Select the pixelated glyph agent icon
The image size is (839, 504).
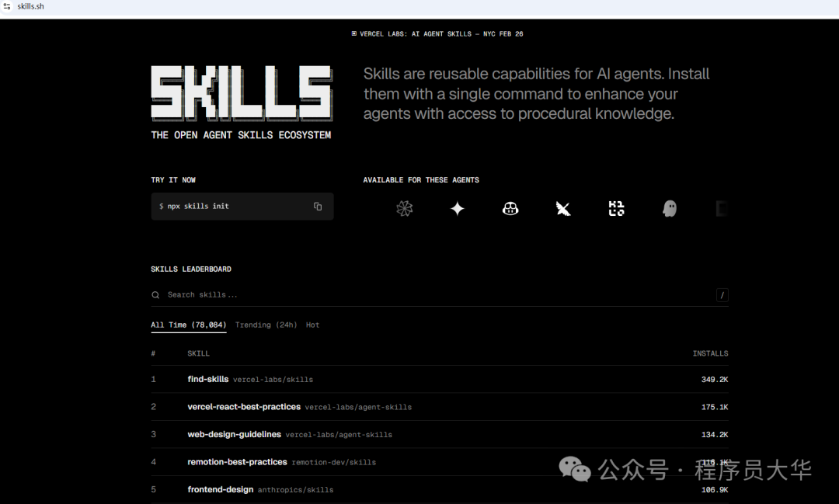[x=616, y=208]
